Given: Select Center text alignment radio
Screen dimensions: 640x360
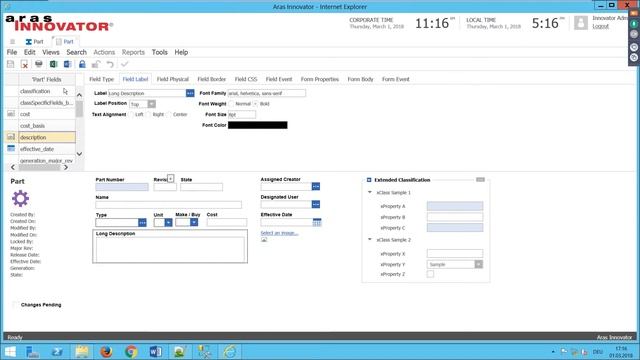Looking at the screenshot, I should [x=169, y=114].
